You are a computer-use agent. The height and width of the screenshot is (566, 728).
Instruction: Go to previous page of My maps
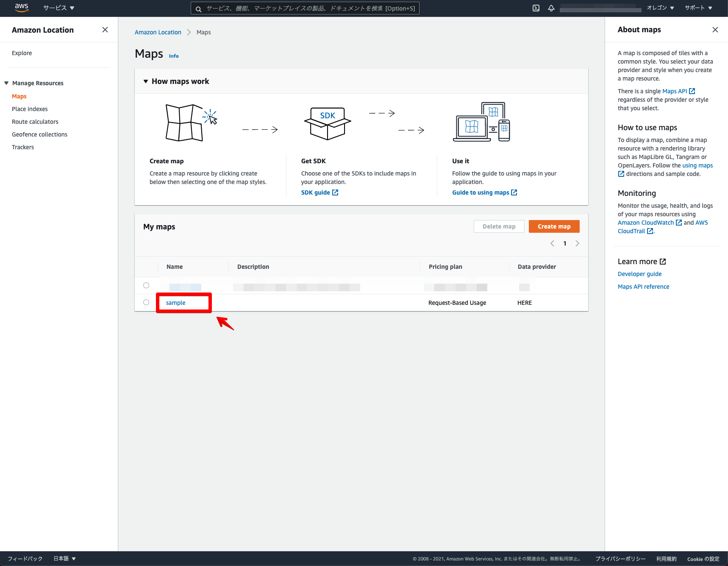pos(552,243)
